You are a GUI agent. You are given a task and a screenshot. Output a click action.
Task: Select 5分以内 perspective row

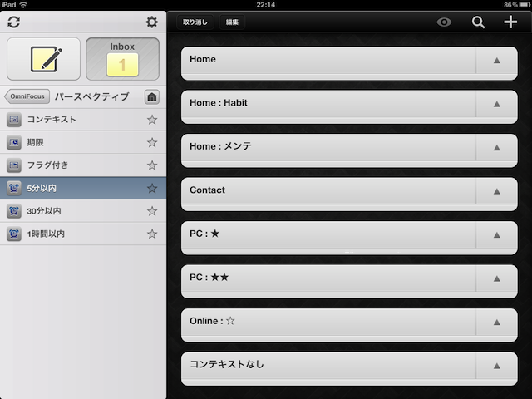[83, 188]
